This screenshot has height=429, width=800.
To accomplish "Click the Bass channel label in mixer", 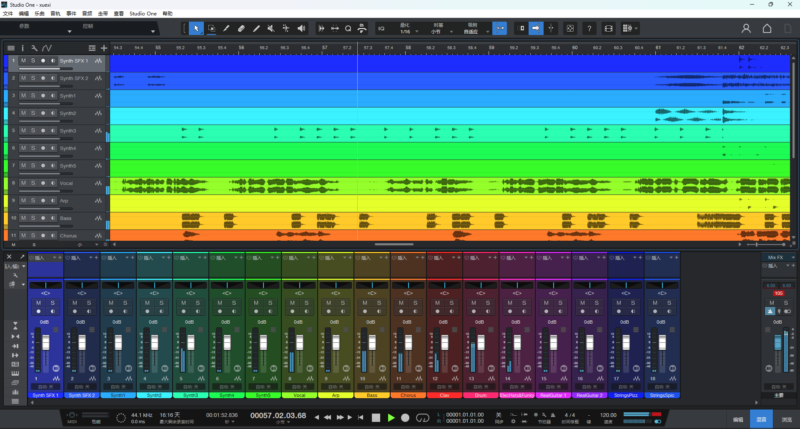I will coord(371,395).
